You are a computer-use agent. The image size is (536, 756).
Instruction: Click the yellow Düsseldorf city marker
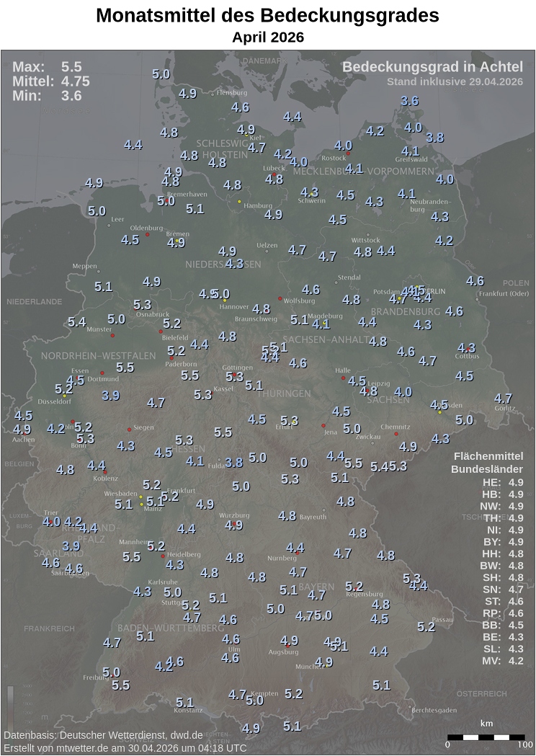[64, 396]
